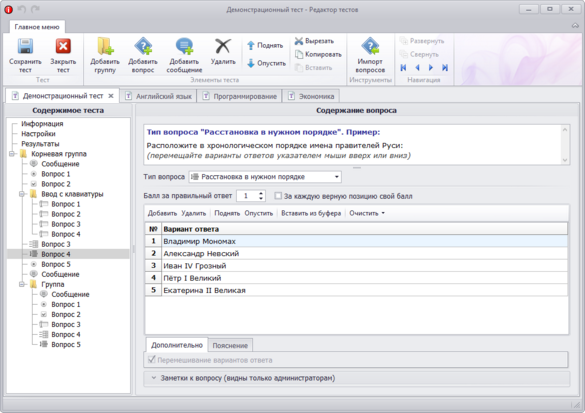
Task: Click Добавить in the answers toolbar
Action: (x=162, y=213)
